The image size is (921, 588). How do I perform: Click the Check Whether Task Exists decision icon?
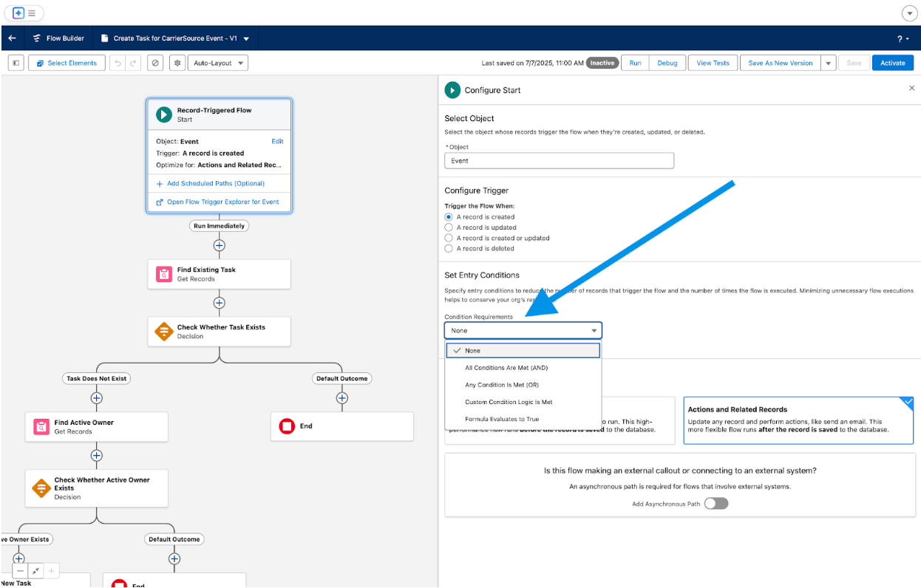(x=163, y=332)
